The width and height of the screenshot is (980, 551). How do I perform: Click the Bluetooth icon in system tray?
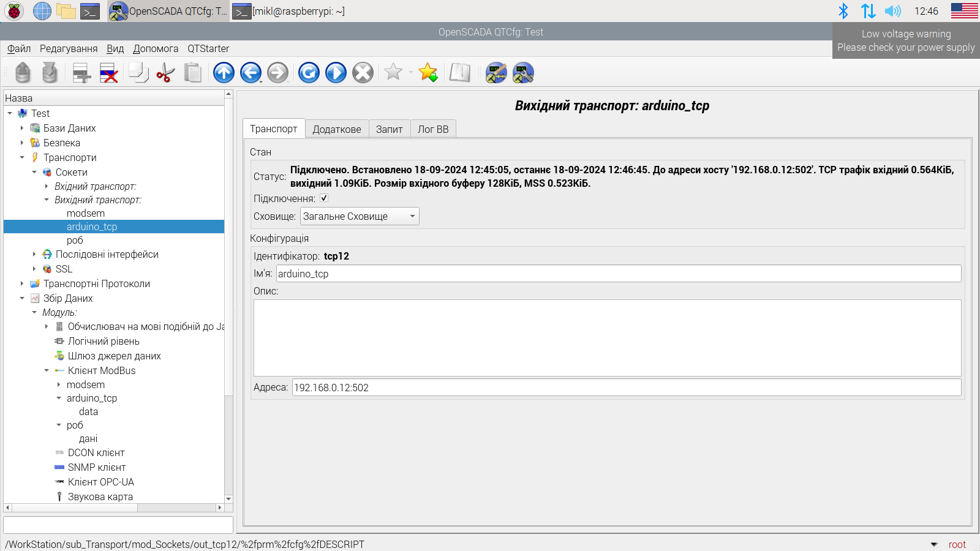843,11
